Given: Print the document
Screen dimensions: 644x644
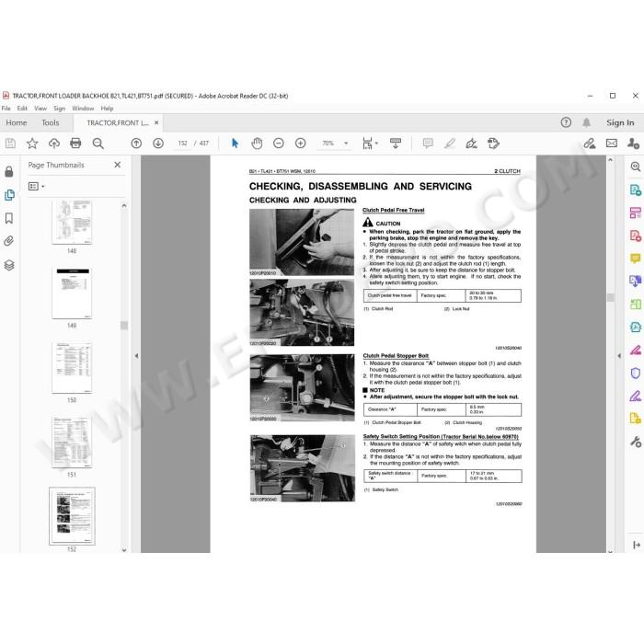Looking at the screenshot, I should (75, 144).
